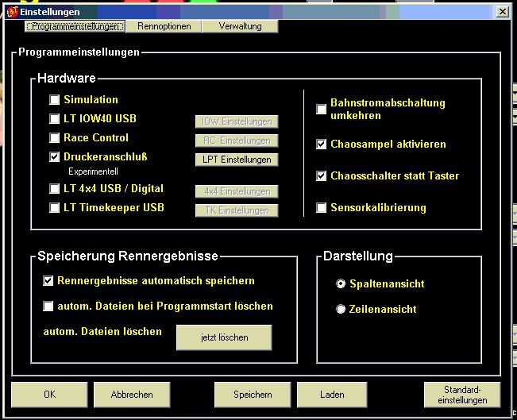Screen dimensions: 517x420
Task: Open the Verwaltung tab
Action: (239, 26)
